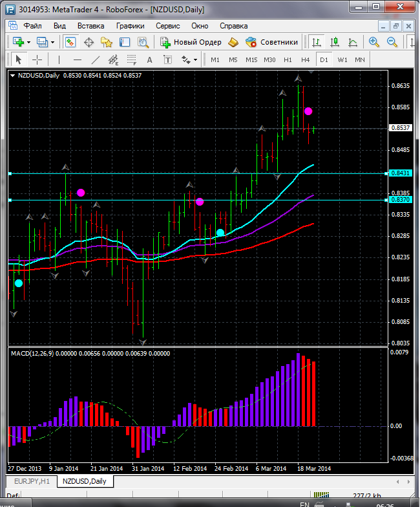Open the Сервис menu

pos(168,26)
